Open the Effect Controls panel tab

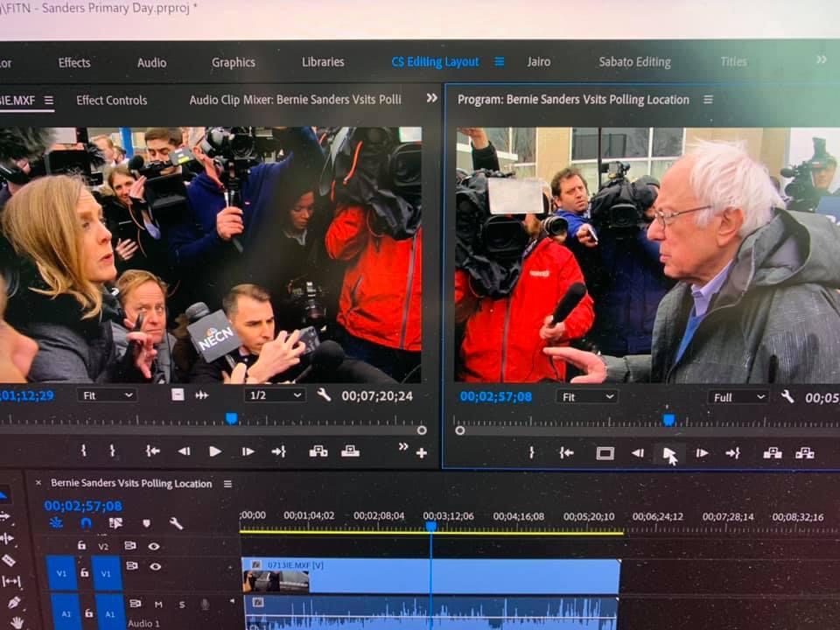111,100
